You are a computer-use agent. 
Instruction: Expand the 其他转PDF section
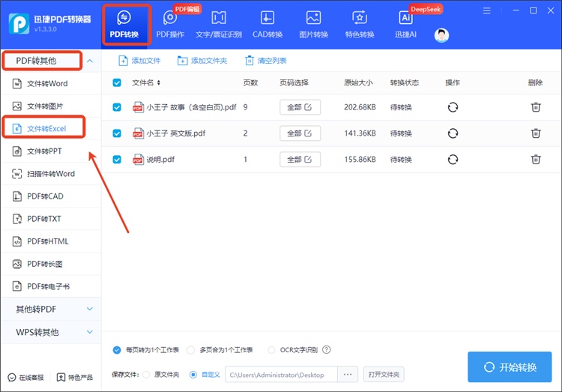point(90,309)
